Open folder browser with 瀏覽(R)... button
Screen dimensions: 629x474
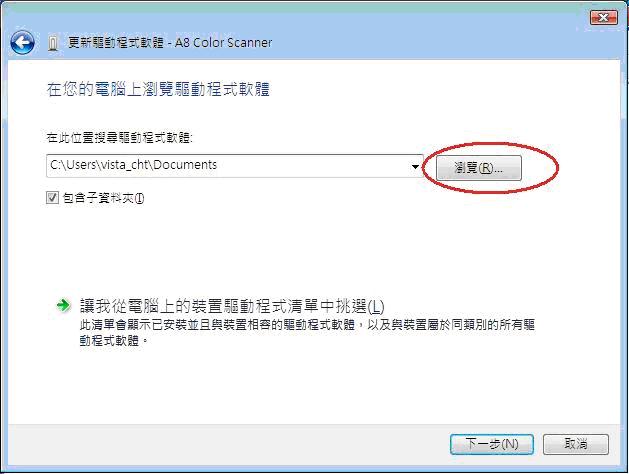479,168
